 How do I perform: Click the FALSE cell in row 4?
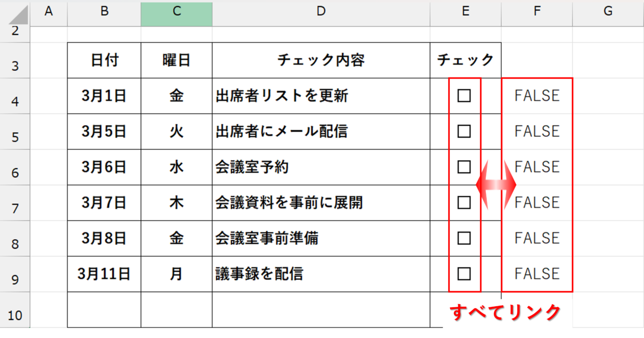[537, 96]
